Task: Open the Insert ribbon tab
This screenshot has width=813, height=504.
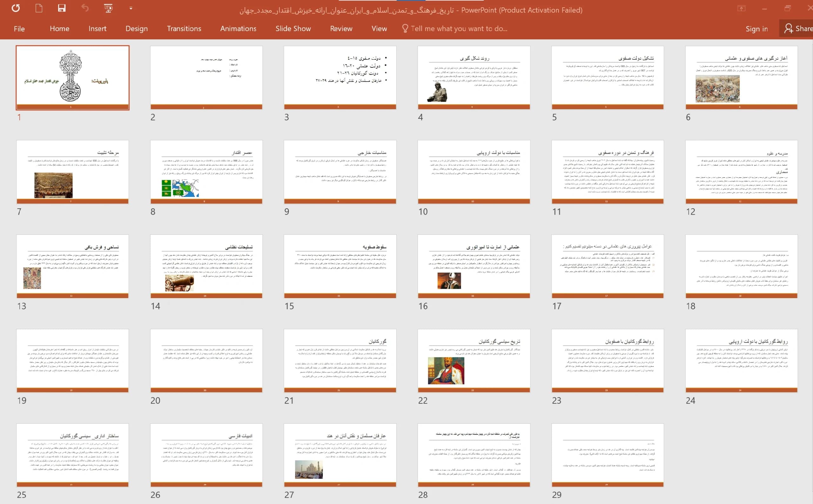Action: 97,29
